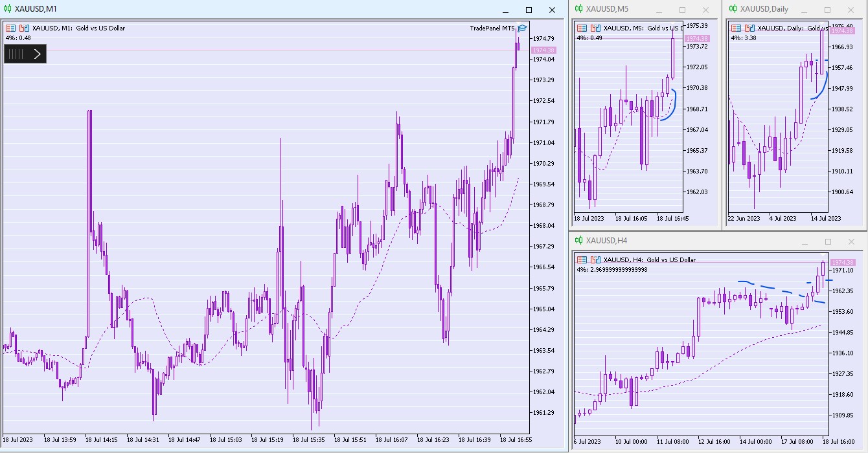Select the XAUUSD,H4 window title bar
The image size is (868, 453).
(718, 241)
